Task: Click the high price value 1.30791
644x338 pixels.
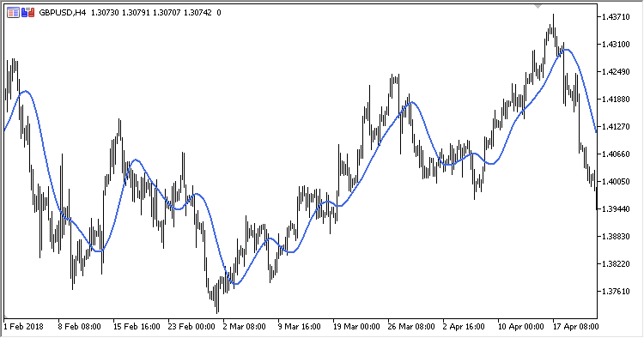Action: click(x=136, y=13)
